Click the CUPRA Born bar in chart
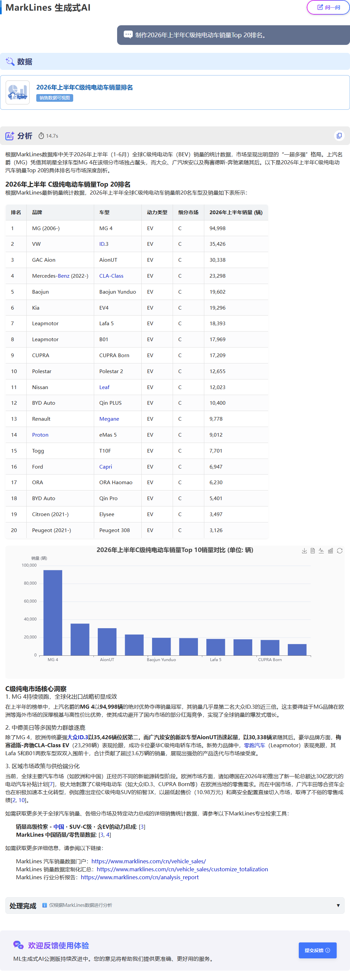Image resolution: width=350 pixels, height=980 pixels. coord(270,647)
